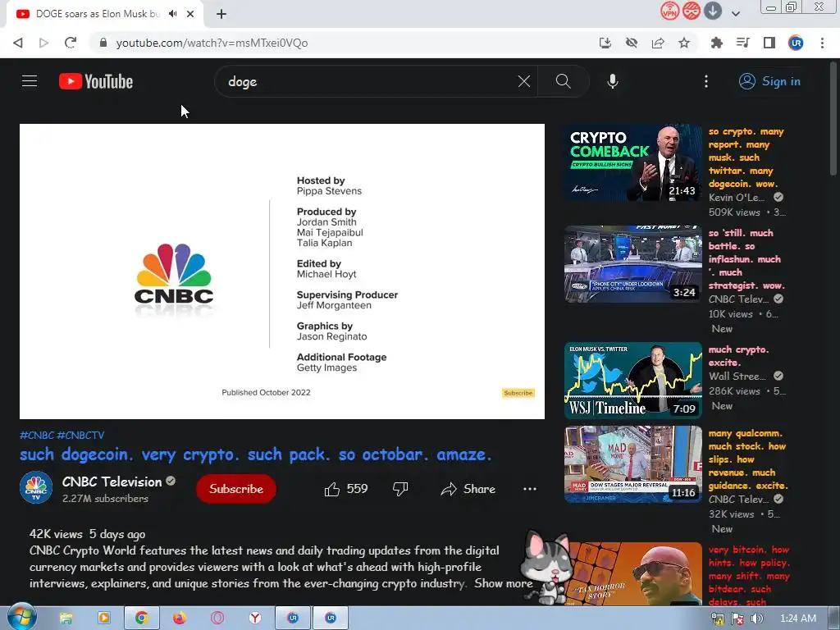This screenshot has height=630, width=840.
Task: Click the taskbar clock 1:24 AM
Action: [x=798, y=619]
